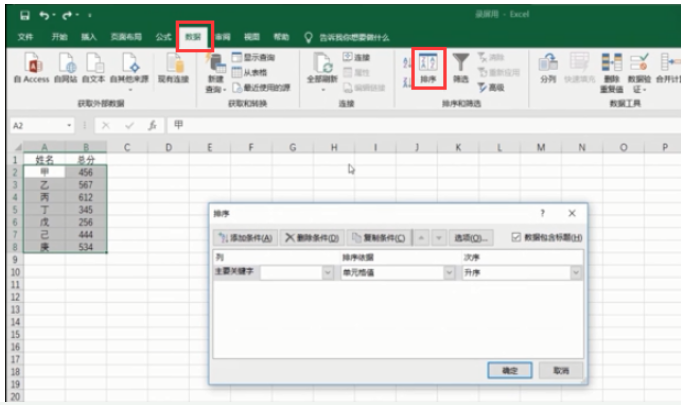Select cell A1 containing 姓名

tap(44, 160)
